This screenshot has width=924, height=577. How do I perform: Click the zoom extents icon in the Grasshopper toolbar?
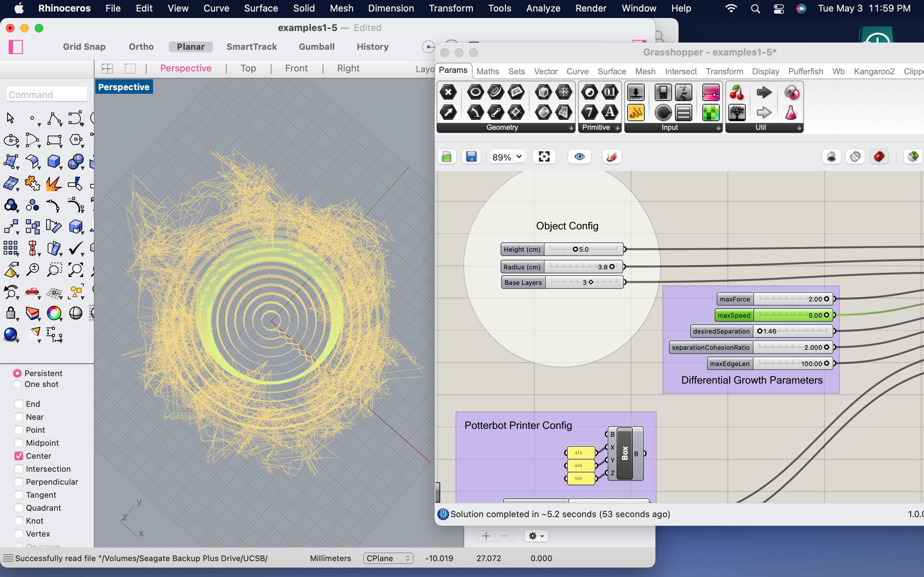coord(544,157)
